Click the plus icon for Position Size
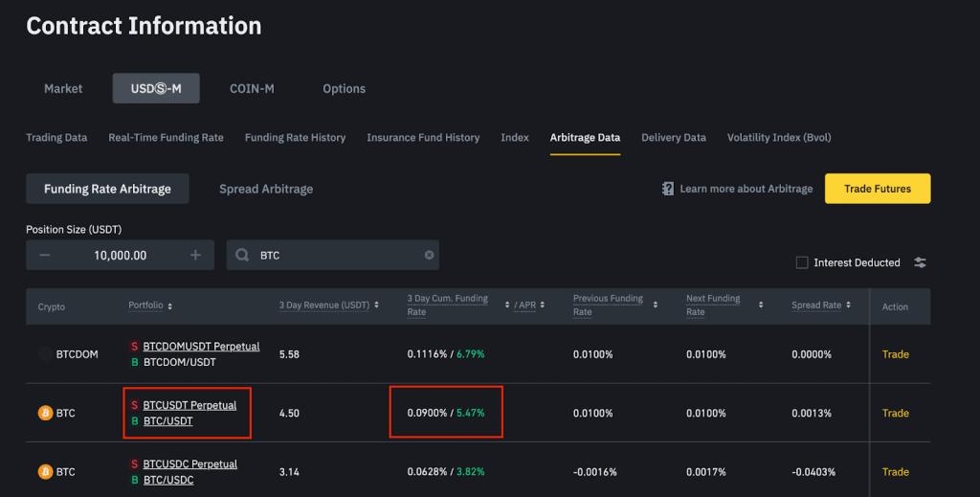 pos(196,255)
